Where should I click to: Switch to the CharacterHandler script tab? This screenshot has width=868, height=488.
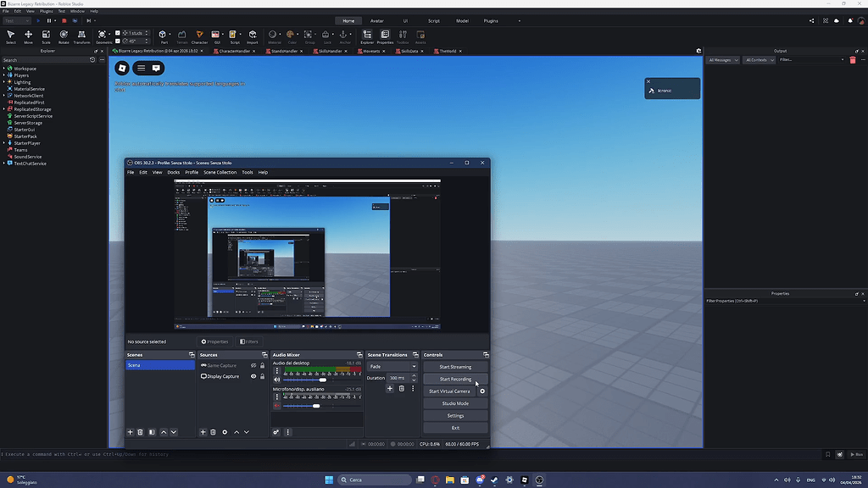[x=234, y=51]
